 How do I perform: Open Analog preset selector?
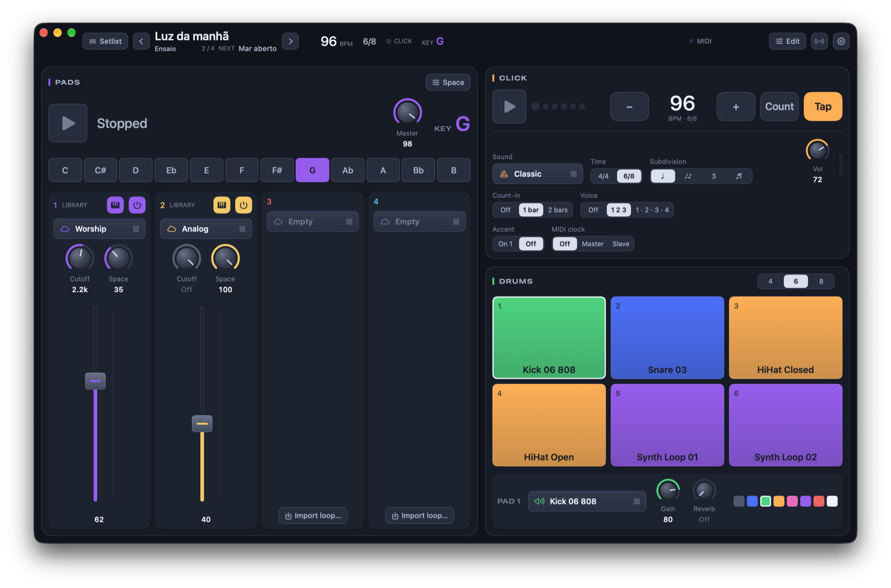point(206,229)
